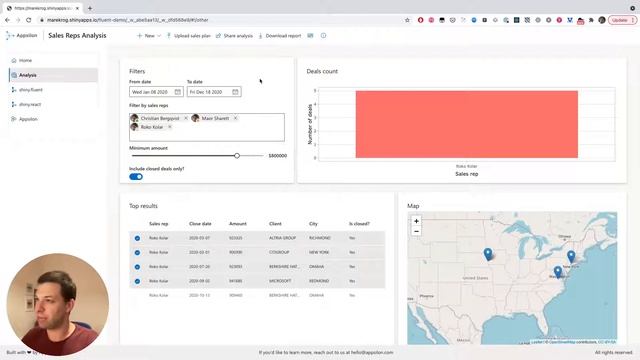Reload the page with browser refresh icon

click(29, 20)
